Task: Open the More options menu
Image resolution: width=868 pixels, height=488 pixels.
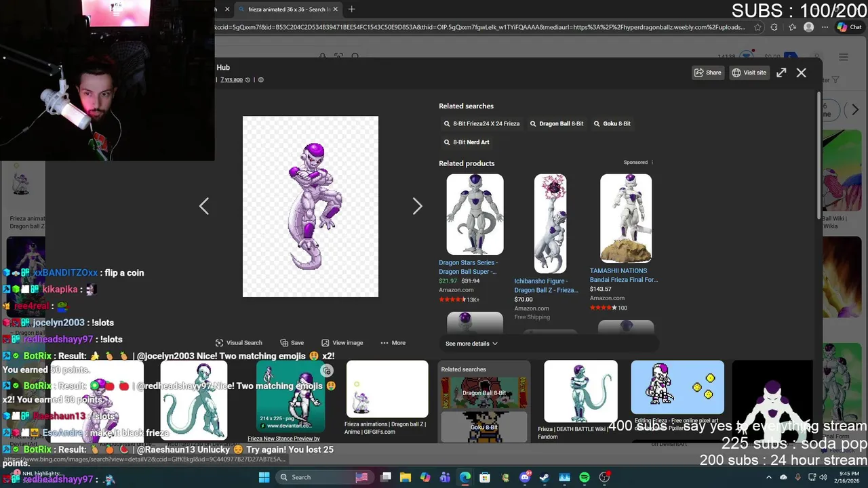Action: click(393, 343)
